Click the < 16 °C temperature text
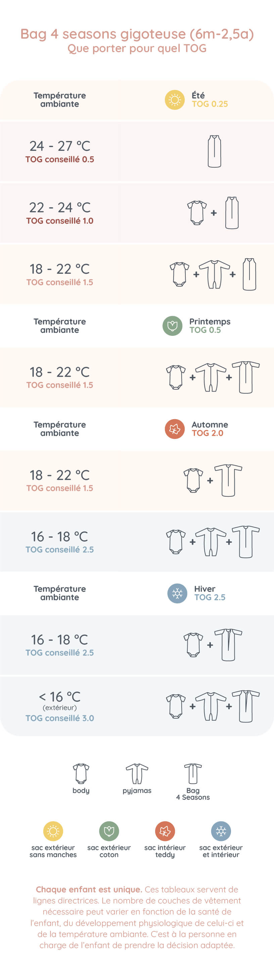Image resolution: width=274 pixels, height=980 pixels. (60, 697)
